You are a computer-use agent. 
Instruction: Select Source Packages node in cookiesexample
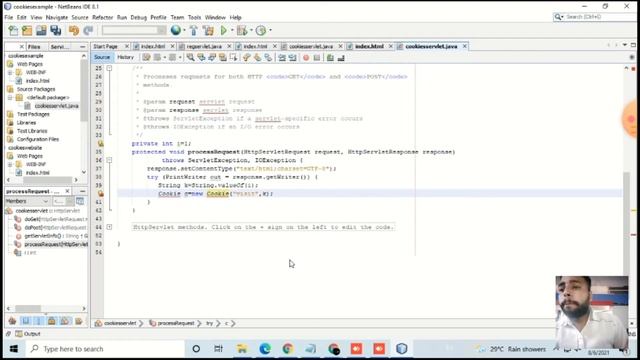[36, 89]
